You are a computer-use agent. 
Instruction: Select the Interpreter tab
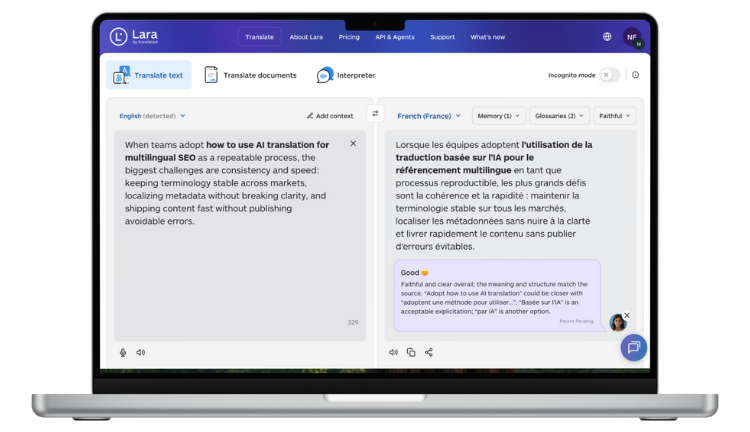[x=346, y=75]
